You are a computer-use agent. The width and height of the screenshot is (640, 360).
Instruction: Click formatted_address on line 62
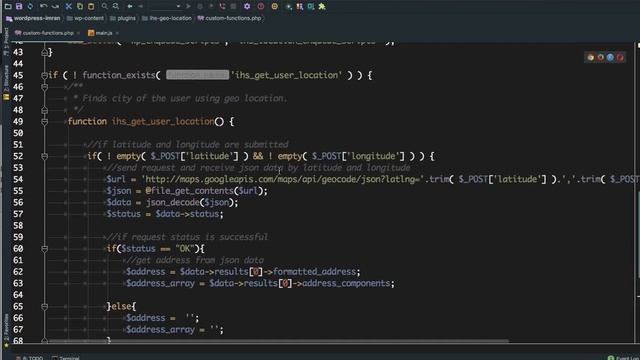pyautogui.click(x=314, y=272)
